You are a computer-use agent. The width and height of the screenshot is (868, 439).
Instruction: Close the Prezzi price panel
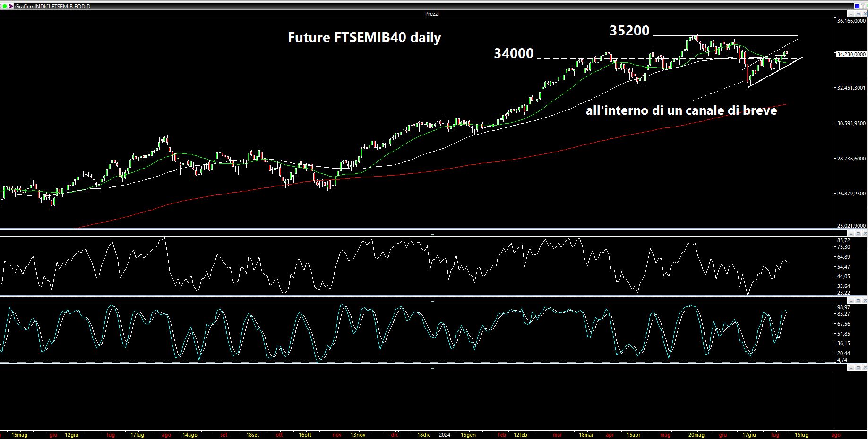pos(864,14)
